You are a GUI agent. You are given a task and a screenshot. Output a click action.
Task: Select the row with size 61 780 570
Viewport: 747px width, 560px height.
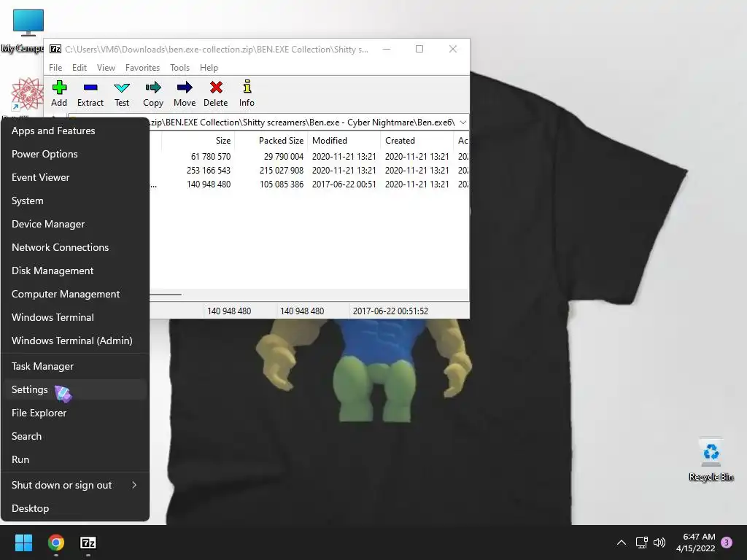(x=309, y=156)
